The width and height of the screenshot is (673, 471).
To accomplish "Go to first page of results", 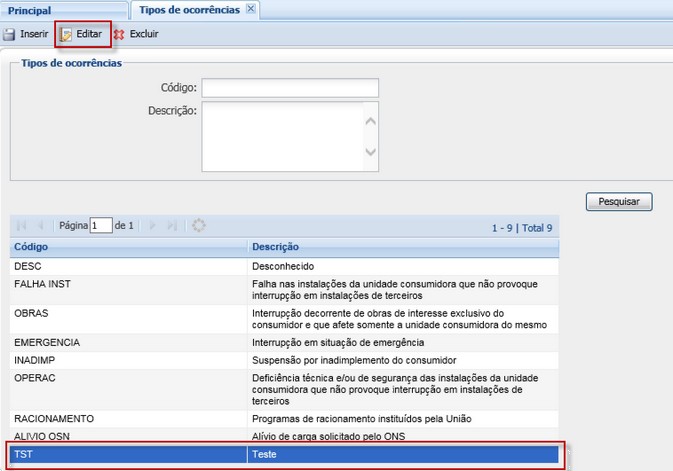I will coord(22,226).
